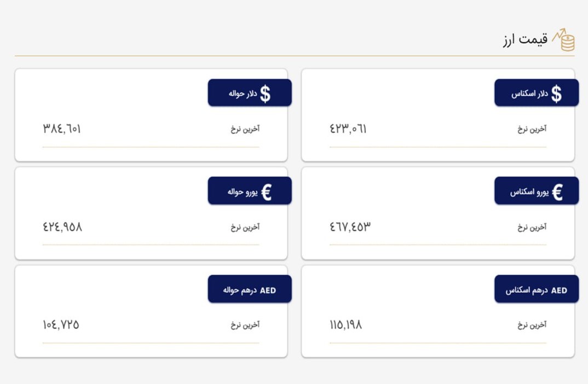Open the دلار اسکناس badge label
Screen dimensions: 588x384
click(x=529, y=94)
